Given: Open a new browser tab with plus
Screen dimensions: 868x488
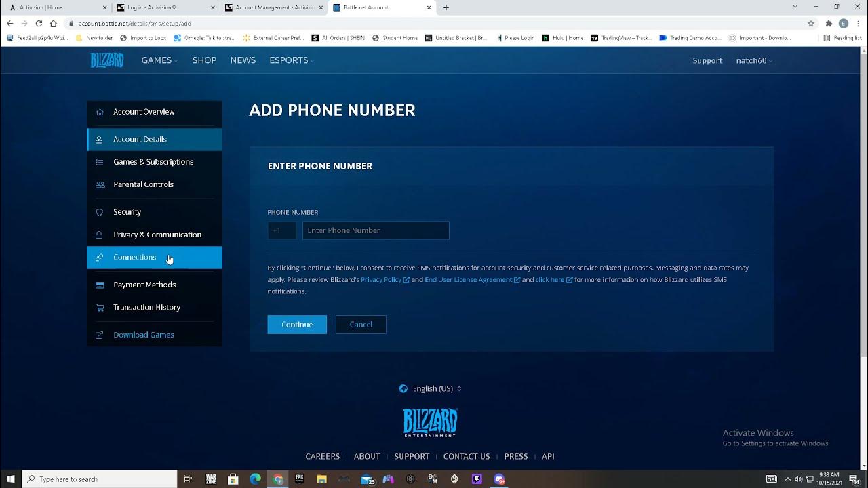Looking at the screenshot, I should [446, 7].
